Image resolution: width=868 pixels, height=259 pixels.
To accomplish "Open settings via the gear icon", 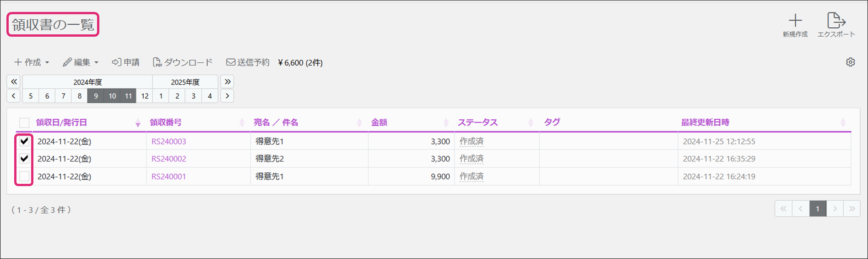I will (x=850, y=62).
